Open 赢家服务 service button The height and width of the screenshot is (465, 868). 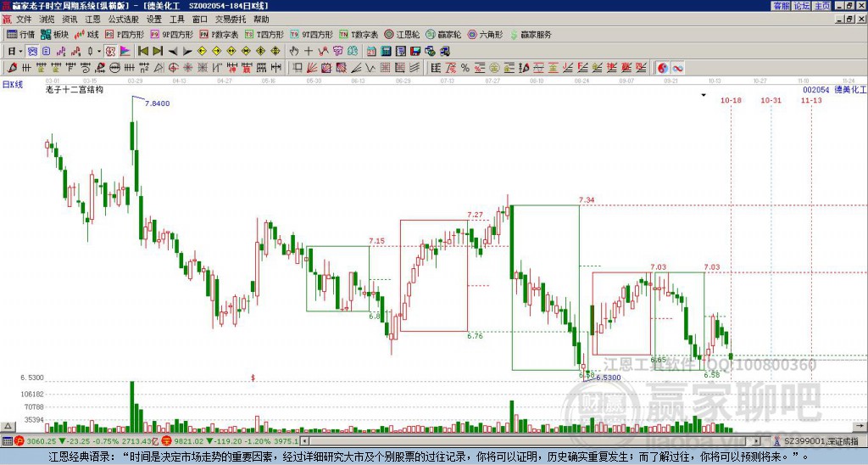tap(531, 34)
